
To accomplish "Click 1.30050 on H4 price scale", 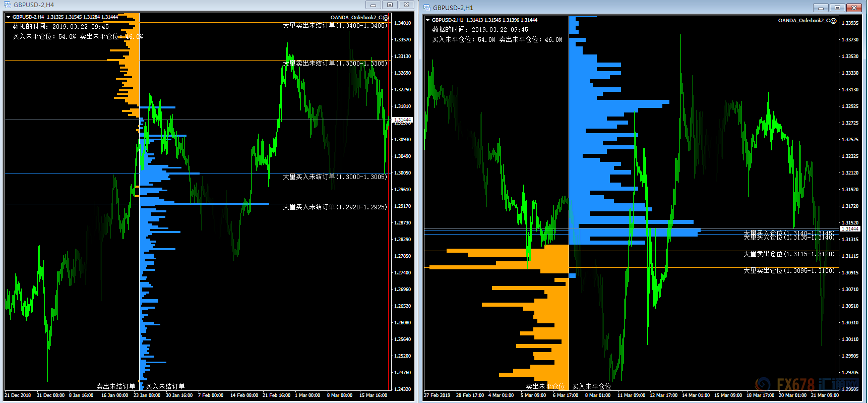I will 402,172.
